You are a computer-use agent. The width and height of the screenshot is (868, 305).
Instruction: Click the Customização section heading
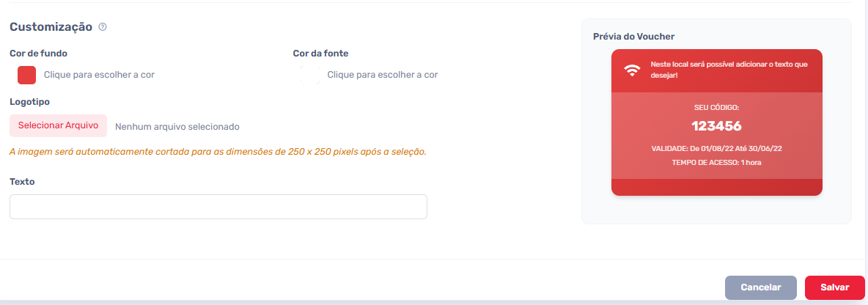tap(51, 26)
